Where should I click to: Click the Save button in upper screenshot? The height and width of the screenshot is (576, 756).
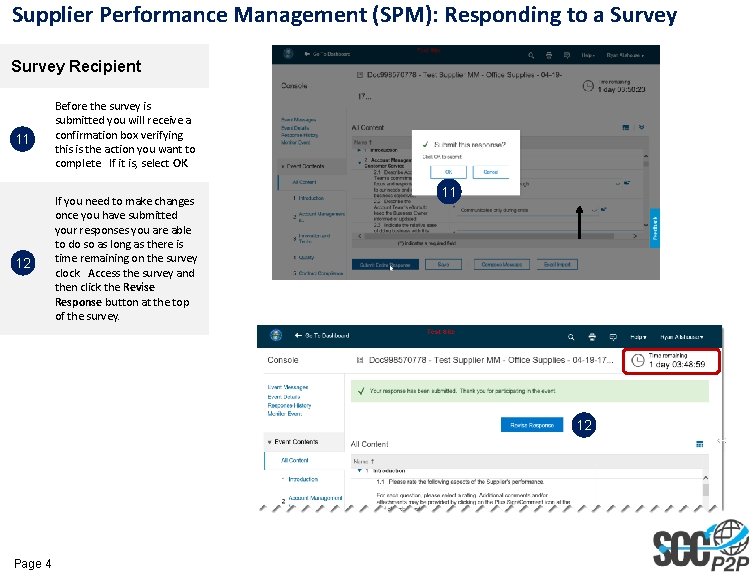443,265
